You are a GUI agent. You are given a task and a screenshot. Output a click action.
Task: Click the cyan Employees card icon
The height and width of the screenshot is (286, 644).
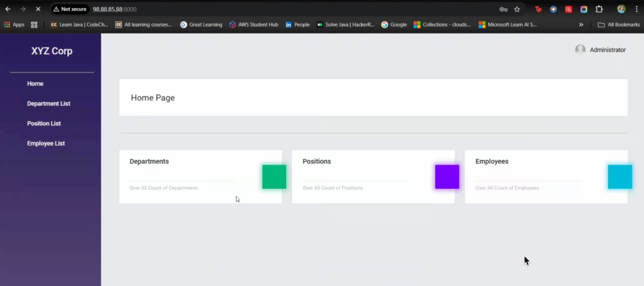pos(619,177)
